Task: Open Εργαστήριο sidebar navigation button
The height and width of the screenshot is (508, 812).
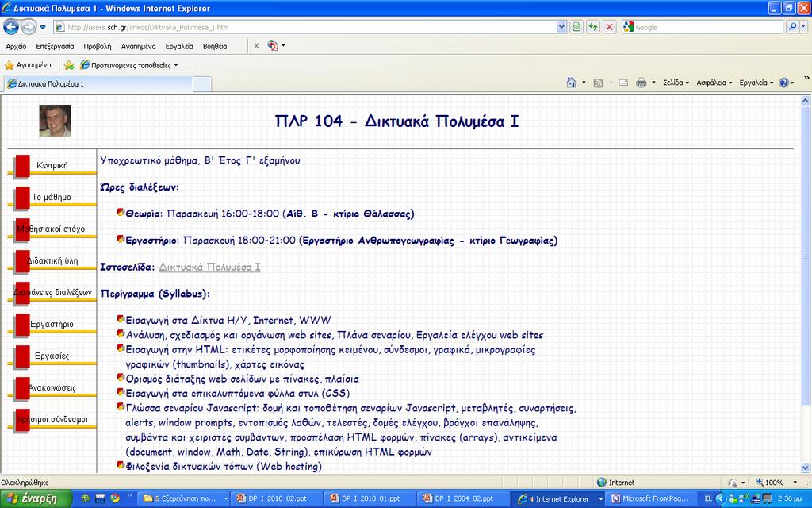Action: [x=52, y=324]
